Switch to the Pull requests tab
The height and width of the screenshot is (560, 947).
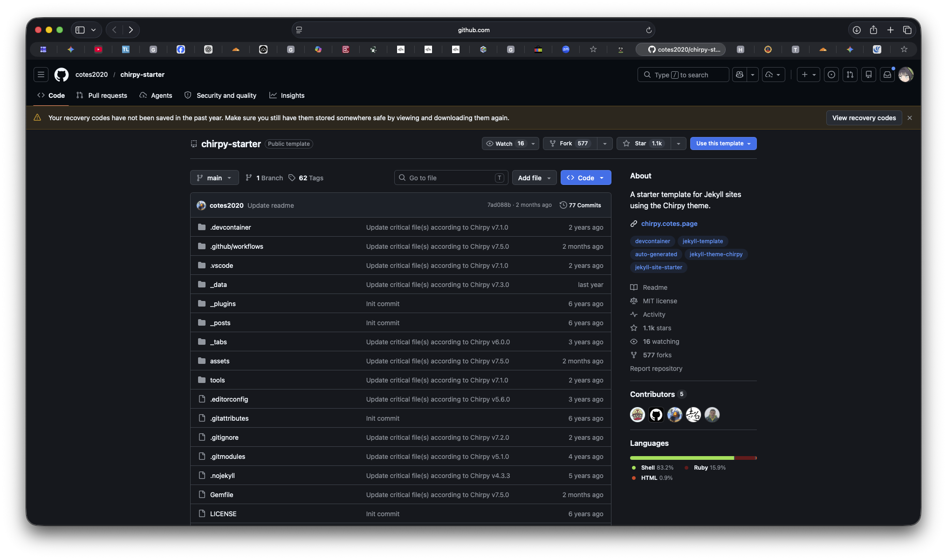(x=102, y=96)
